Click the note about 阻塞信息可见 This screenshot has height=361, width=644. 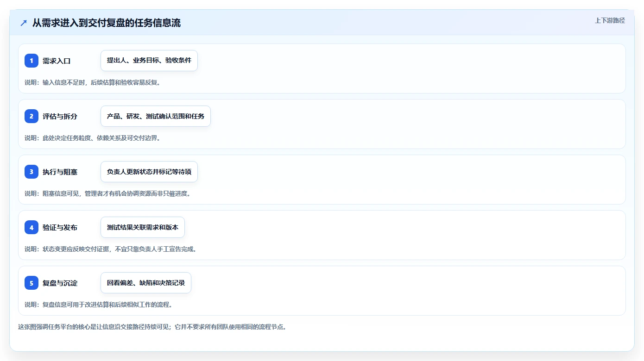coord(107,193)
